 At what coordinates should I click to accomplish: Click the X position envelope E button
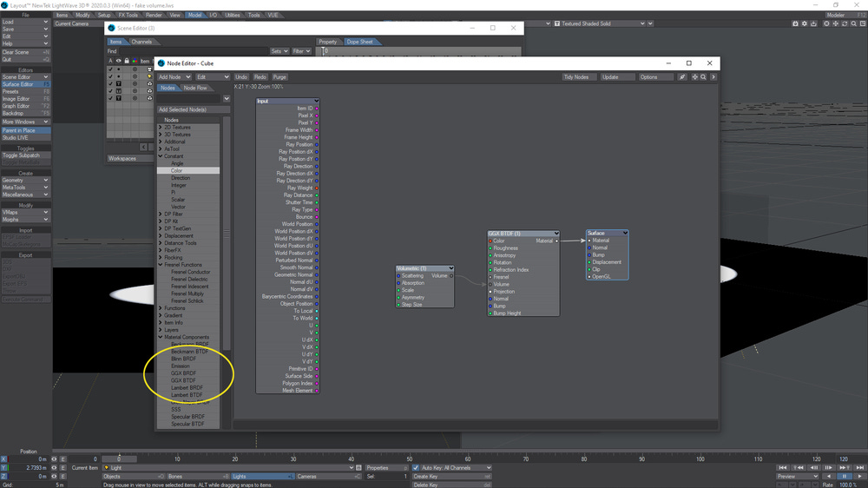tap(63, 459)
